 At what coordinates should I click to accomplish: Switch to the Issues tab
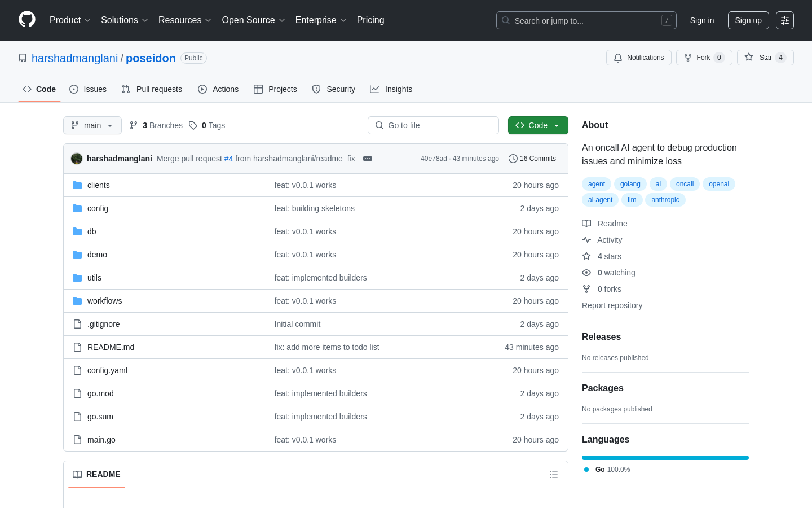pos(88,89)
